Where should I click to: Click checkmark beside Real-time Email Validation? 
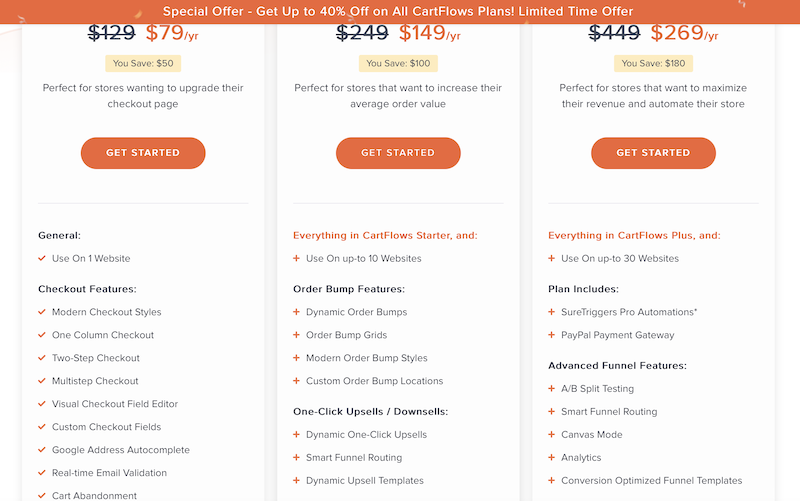point(42,473)
